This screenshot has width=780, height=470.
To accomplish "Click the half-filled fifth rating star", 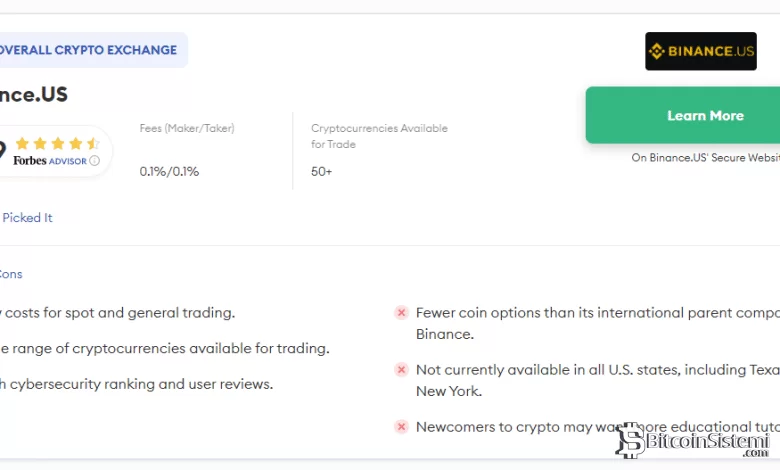I will coord(93,144).
